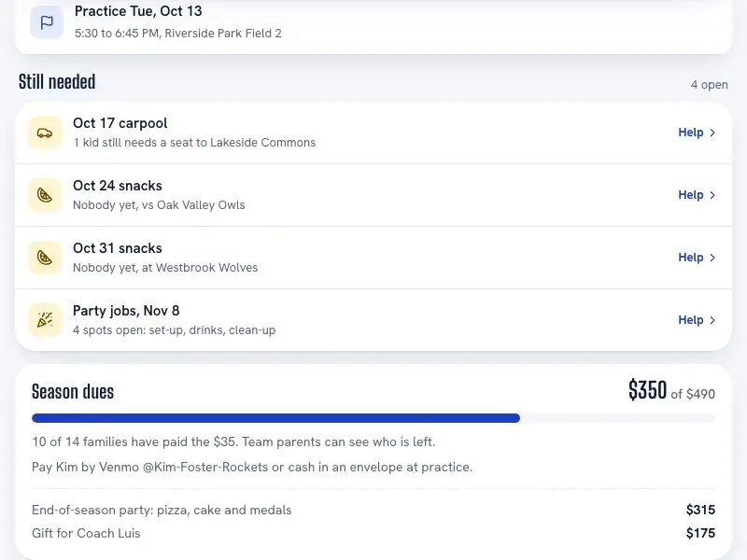The width and height of the screenshot is (747, 560).
Task: Open Help for Oct 24 snacks
Action: click(x=697, y=195)
